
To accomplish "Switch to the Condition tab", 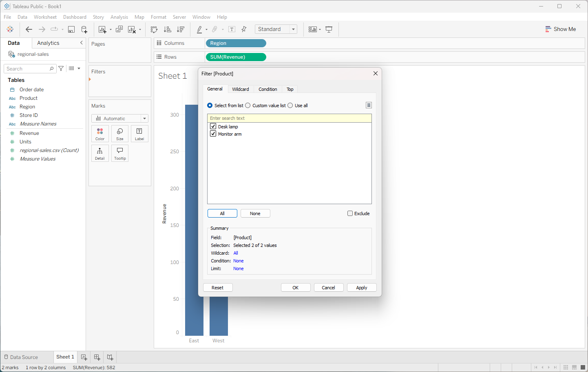I will pyautogui.click(x=268, y=89).
